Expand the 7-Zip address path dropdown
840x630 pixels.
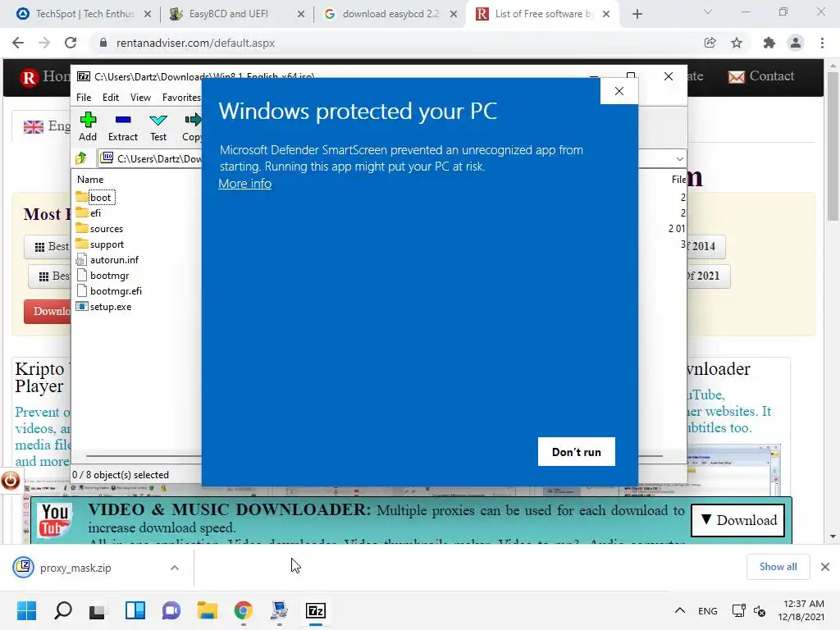point(679,158)
